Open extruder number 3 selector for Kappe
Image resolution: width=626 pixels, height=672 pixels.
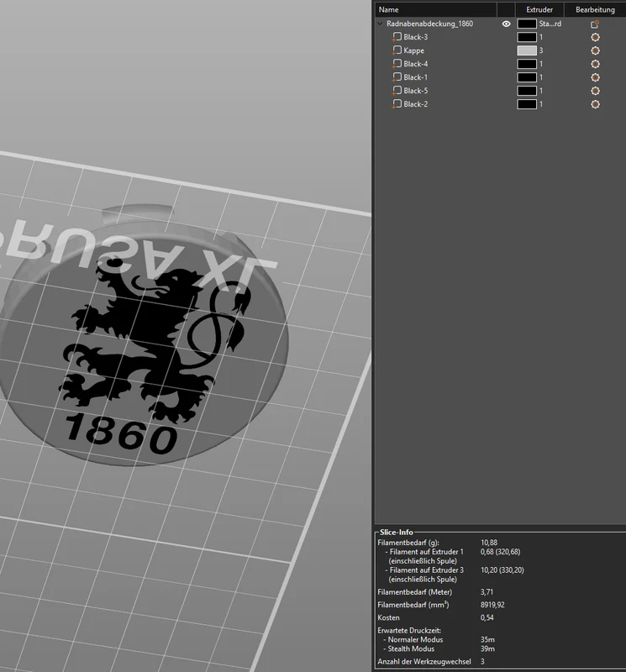click(x=541, y=50)
